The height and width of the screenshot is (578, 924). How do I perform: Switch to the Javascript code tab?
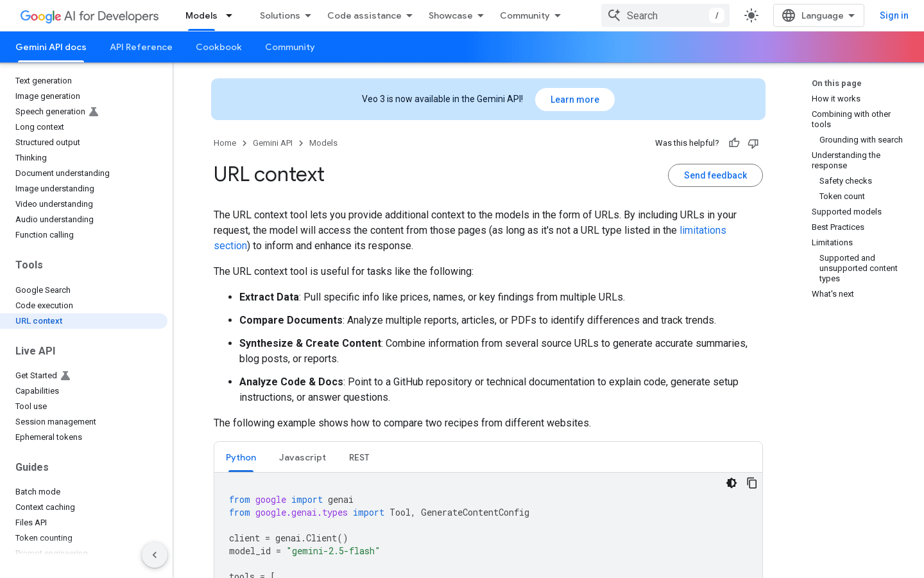click(302, 457)
